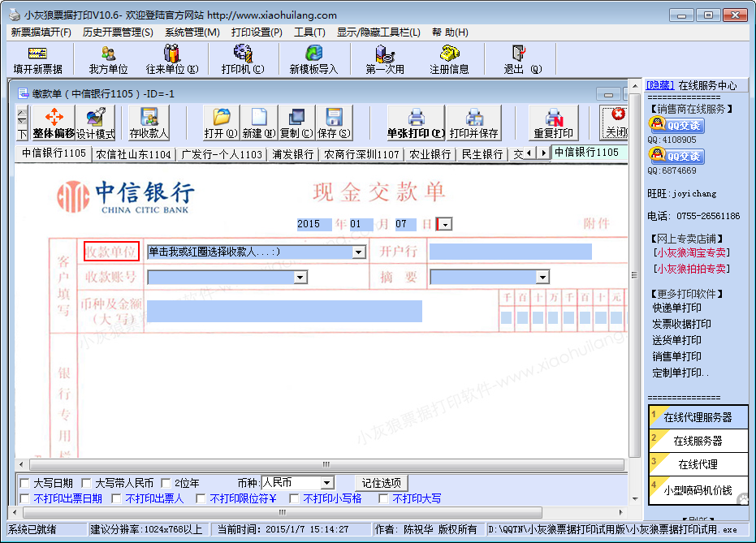Click the 整体偏移 offset tool

pyautogui.click(x=54, y=123)
